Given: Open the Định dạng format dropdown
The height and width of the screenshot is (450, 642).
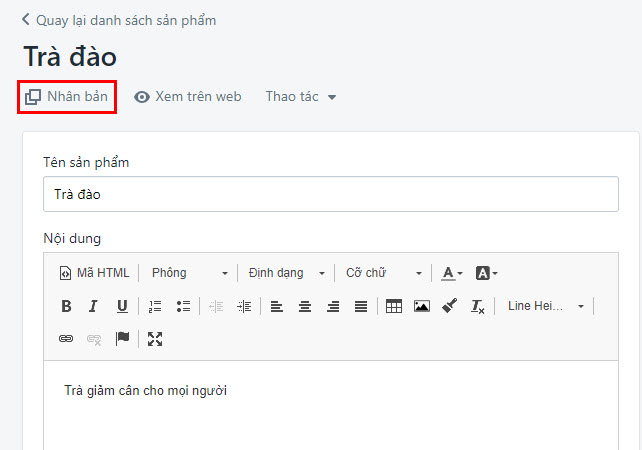Looking at the screenshot, I should coord(287,273).
